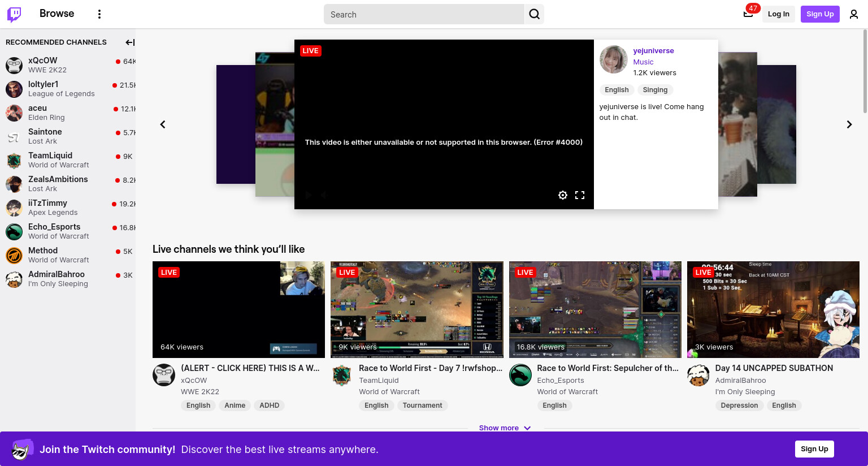Open "(ALERT - CLICK HERE) THIS IS A W..." title

[250, 368]
